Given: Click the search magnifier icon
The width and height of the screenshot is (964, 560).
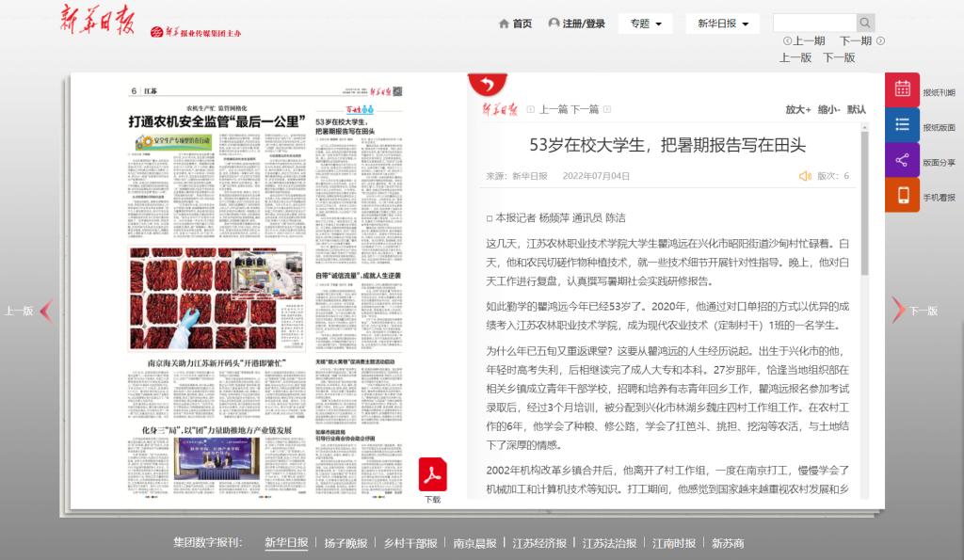Looking at the screenshot, I should pyautogui.click(x=865, y=24).
